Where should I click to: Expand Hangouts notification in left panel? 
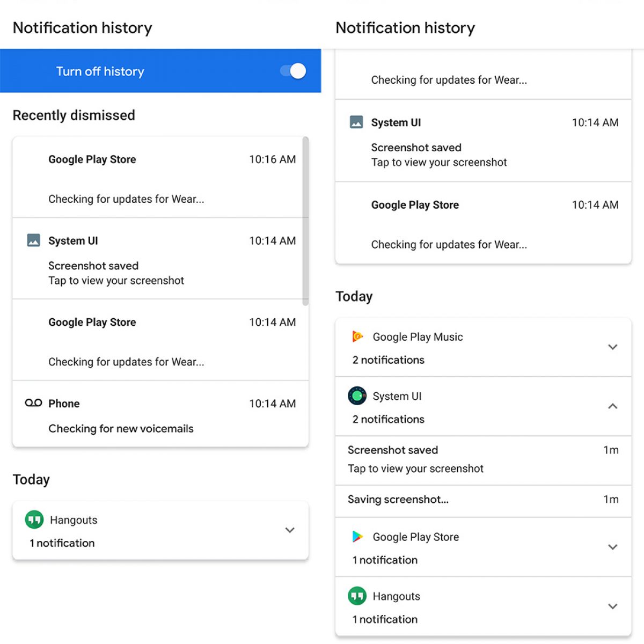coord(290,530)
